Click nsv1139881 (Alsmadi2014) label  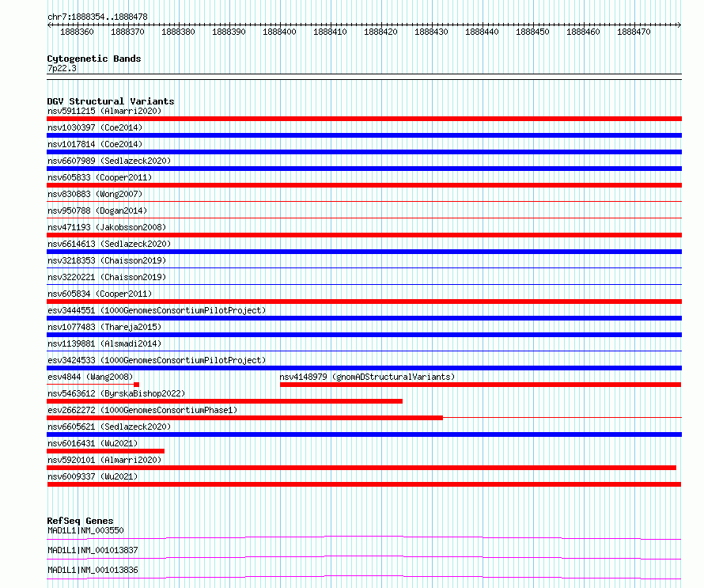(104, 343)
